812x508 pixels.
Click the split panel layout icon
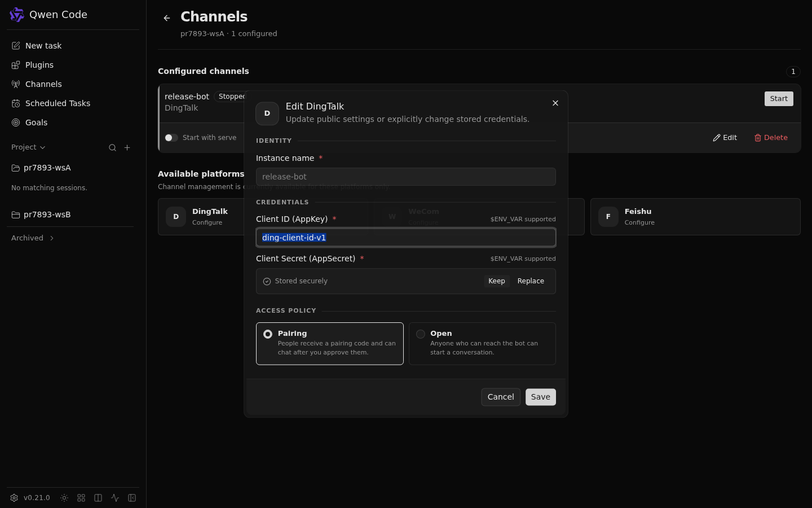[x=98, y=498]
